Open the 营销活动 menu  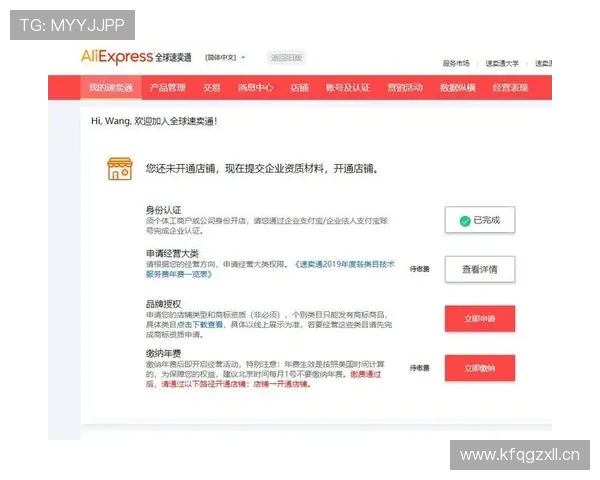point(405,88)
